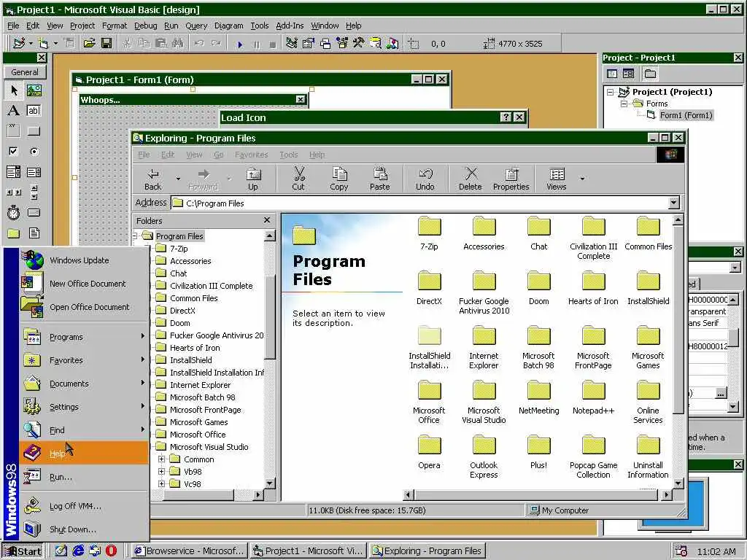Select the TextBox control tool
The image size is (747, 560).
click(34, 111)
